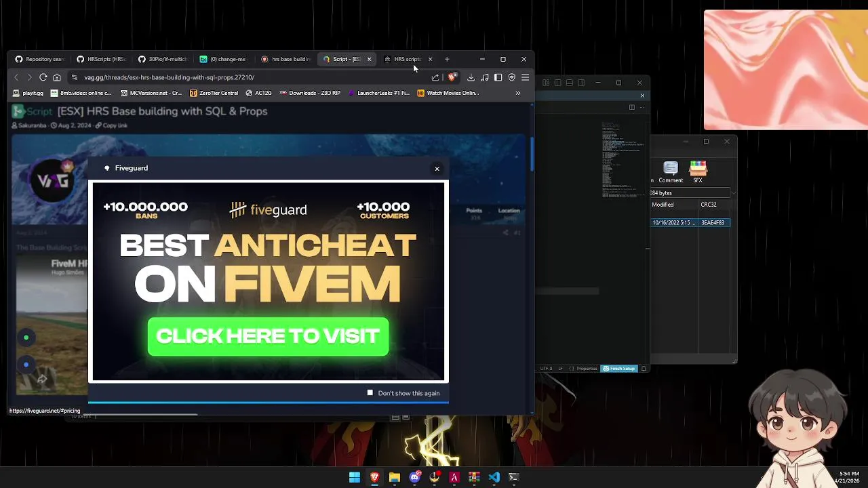
Task: Open the Brave VPN shield icon
Action: click(512, 77)
